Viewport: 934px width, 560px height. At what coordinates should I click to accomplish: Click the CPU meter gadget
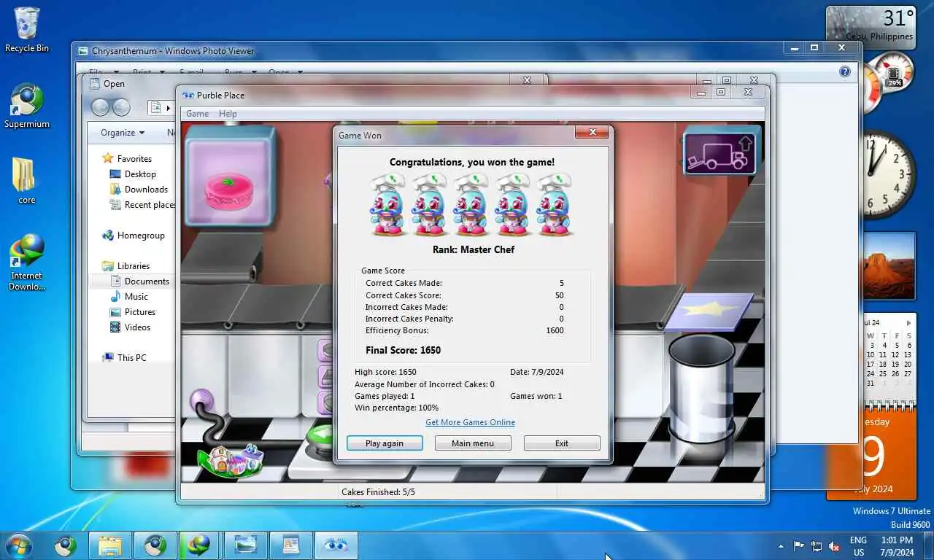pos(887,83)
